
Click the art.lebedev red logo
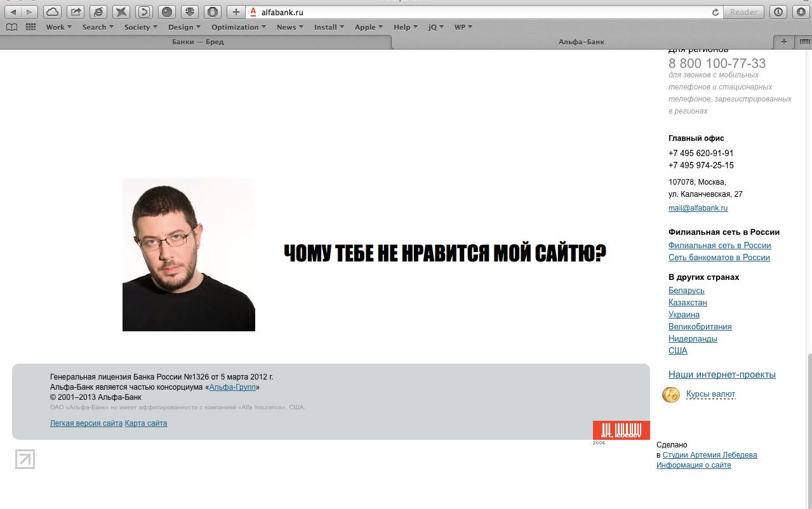tap(621, 430)
